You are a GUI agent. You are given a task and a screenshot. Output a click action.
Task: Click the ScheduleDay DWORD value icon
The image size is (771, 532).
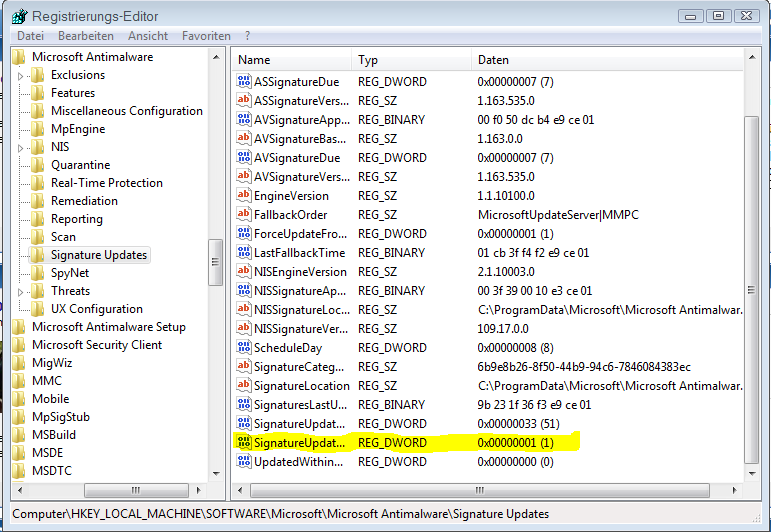(243, 348)
